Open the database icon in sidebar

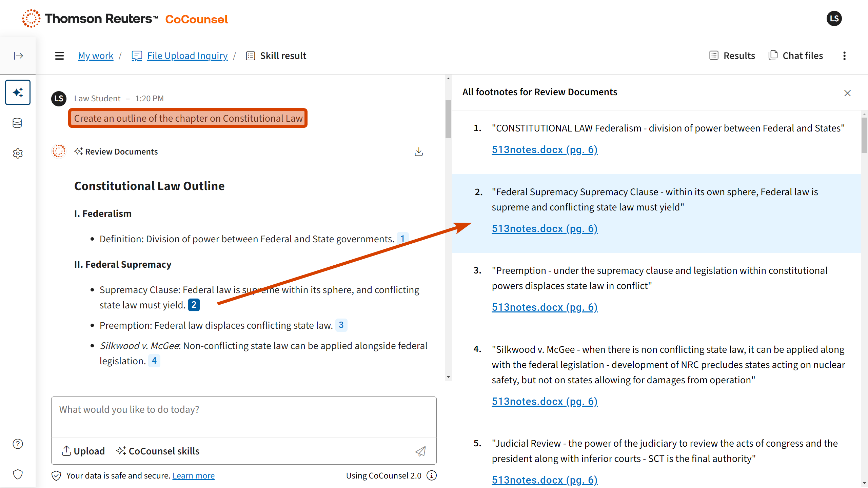click(x=17, y=123)
